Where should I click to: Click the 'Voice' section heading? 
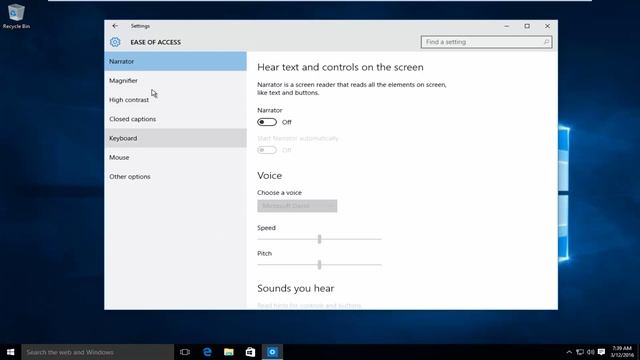[x=269, y=176]
